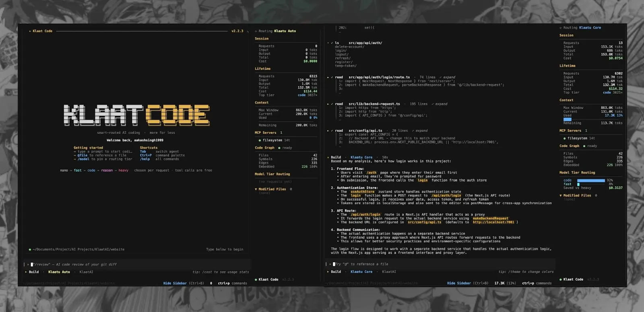Image resolution: width=644 pixels, height=312 pixels.
Task: Toggle triangle beside read src/config/api.ts
Action: [328, 131]
